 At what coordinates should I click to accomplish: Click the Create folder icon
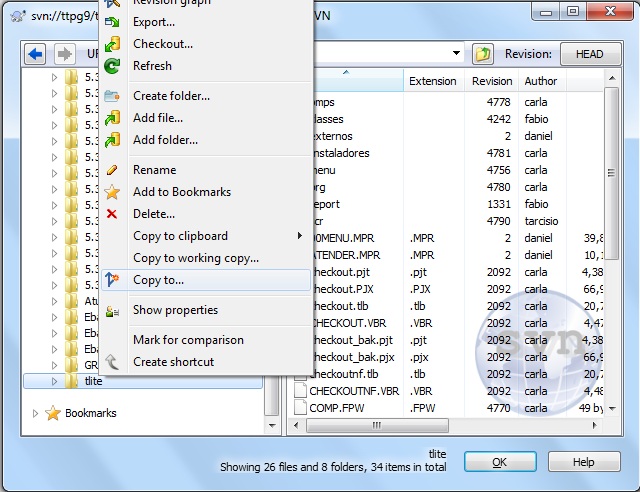pyautogui.click(x=112, y=96)
